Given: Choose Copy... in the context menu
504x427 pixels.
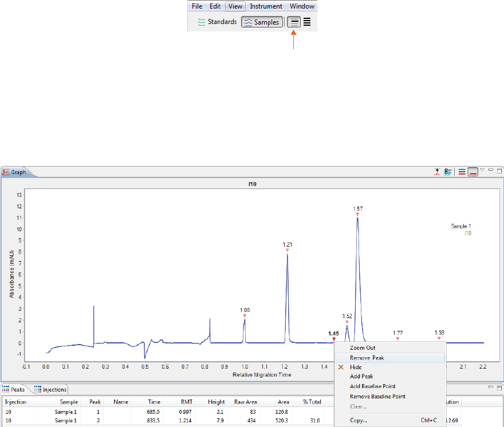Looking at the screenshot, I should tap(389, 420).
